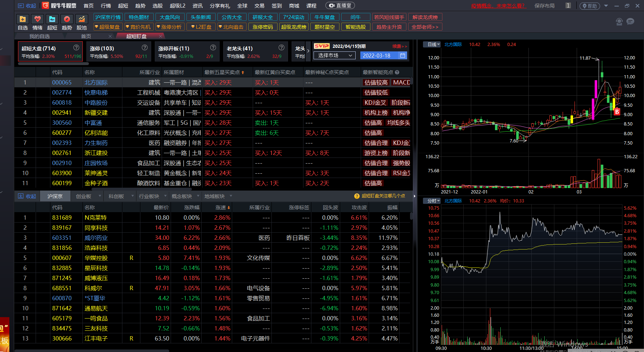The width and height of the screenshot is (644, 352).
Task: Open the 分时 chart type dropdown
Action: coord(432,201)
